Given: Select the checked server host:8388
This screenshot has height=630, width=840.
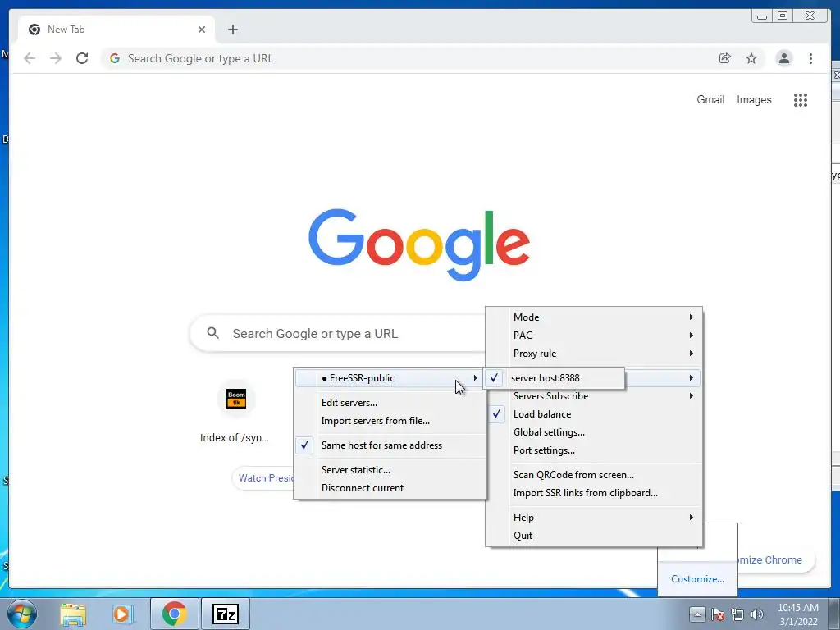Looking at the screenshot, I should tap(554, 377).
